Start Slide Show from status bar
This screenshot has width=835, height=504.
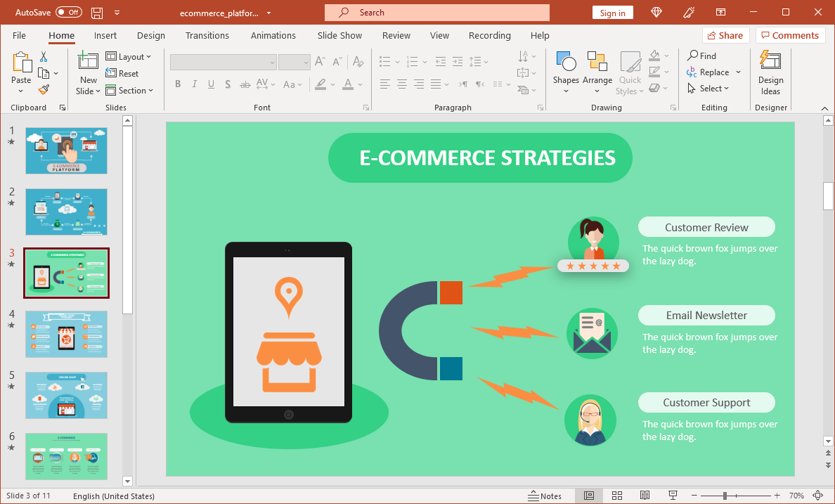(673, 496)
